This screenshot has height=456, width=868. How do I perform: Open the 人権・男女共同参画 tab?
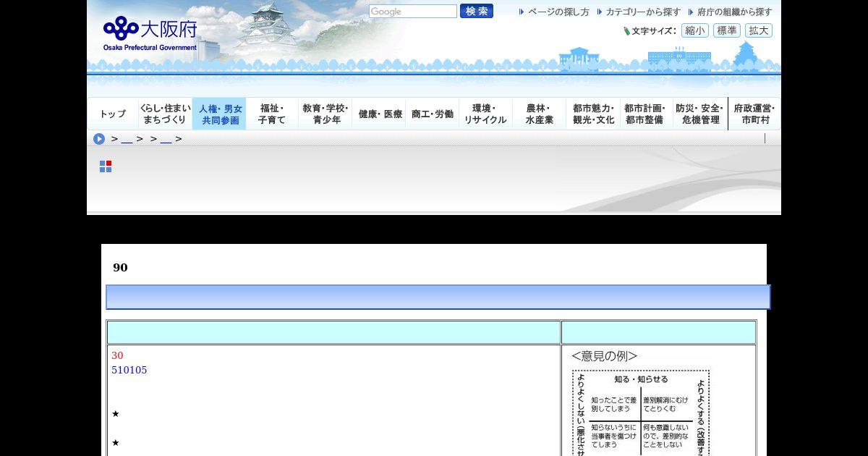click(220, 114)
